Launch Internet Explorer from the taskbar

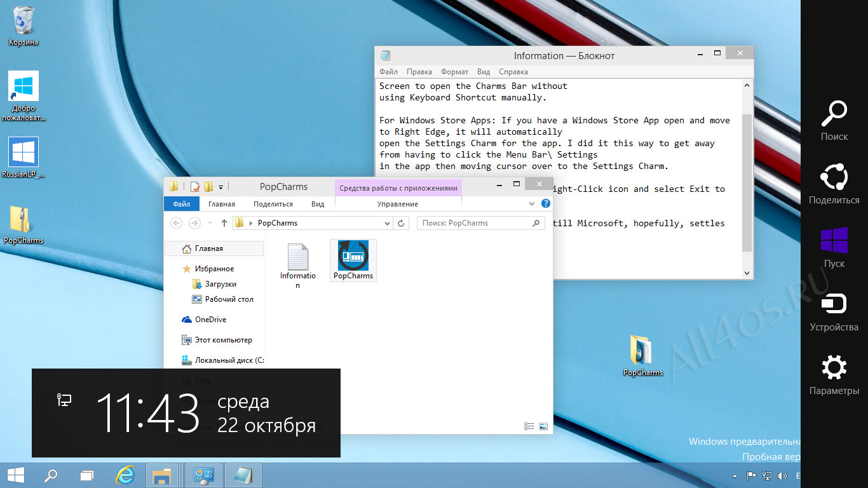pyautogui.click(x=126, y=475)
